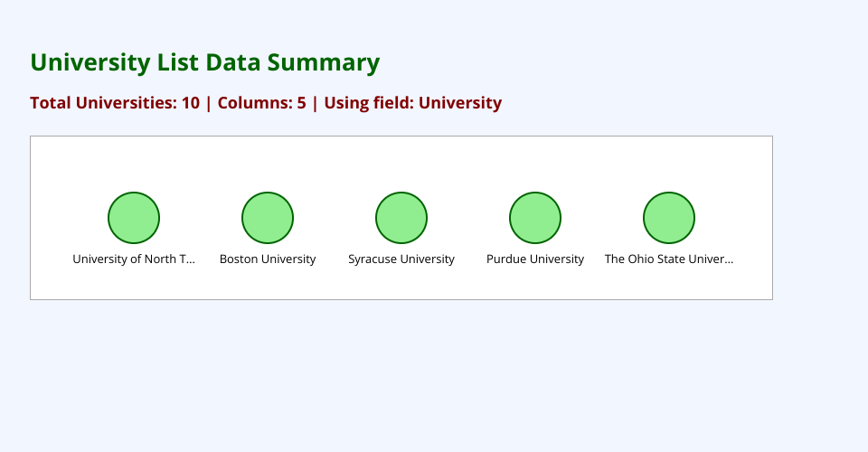Click the word "Using" in the subtitle
Viewport: 868px width, 452px height.
[346, 103]
